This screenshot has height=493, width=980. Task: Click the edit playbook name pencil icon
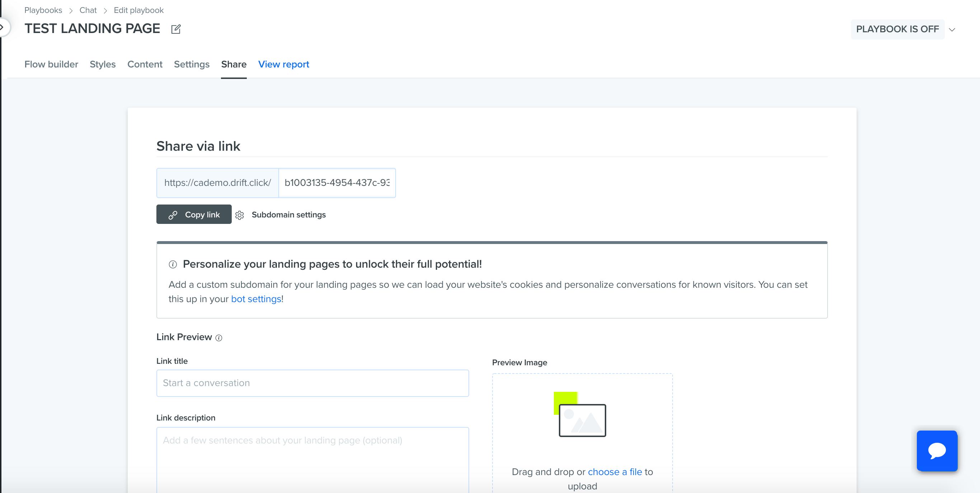pyautogui.click(x=176, y=29)
